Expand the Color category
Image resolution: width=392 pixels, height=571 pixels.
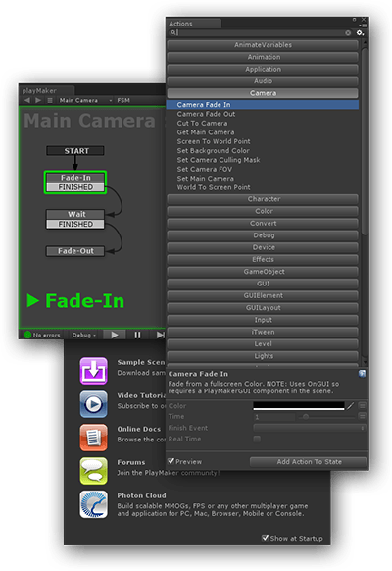[263, 211]
